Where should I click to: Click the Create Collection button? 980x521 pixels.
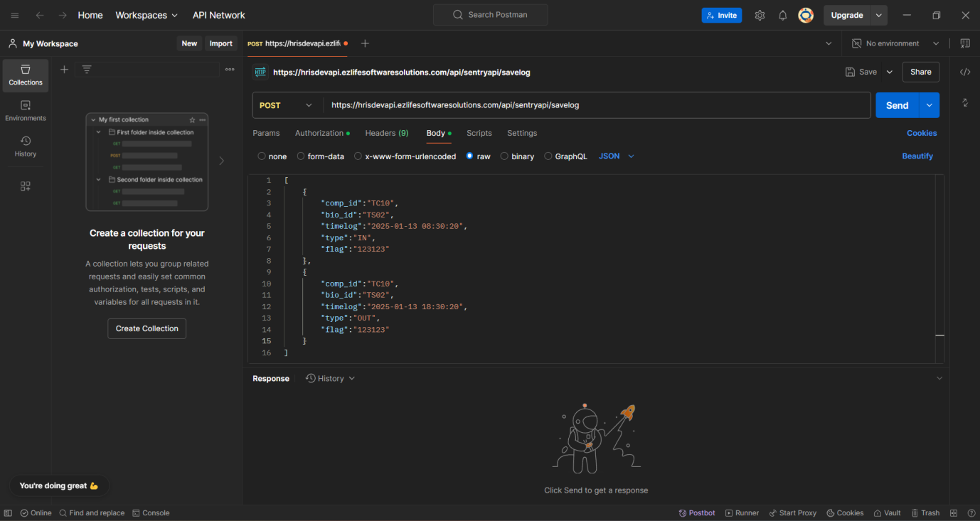click(x=147, y=328)
